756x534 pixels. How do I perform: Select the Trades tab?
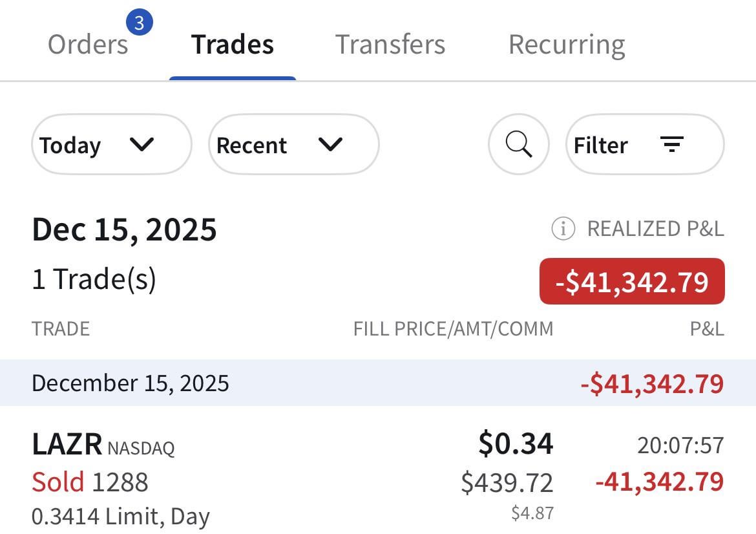233,45
